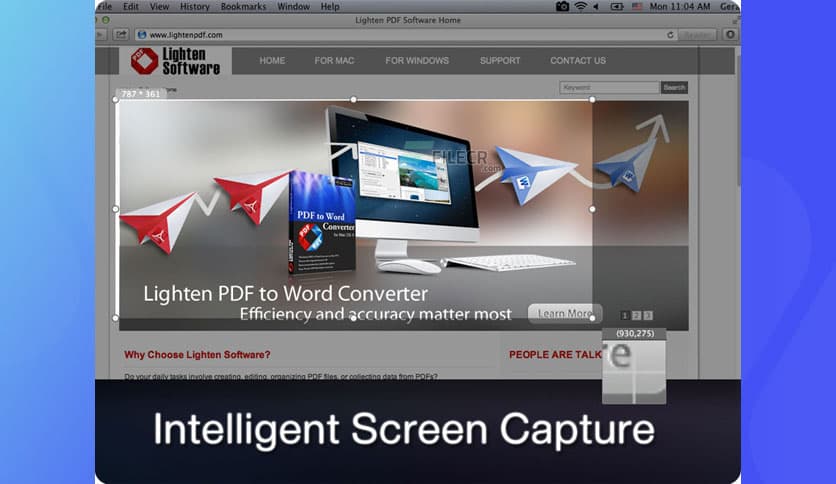Click the bottom-left selection handle

tap(116, 318)
